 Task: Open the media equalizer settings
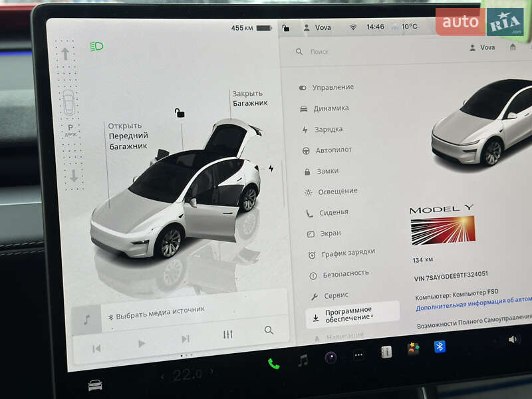[x=228, y=335]
